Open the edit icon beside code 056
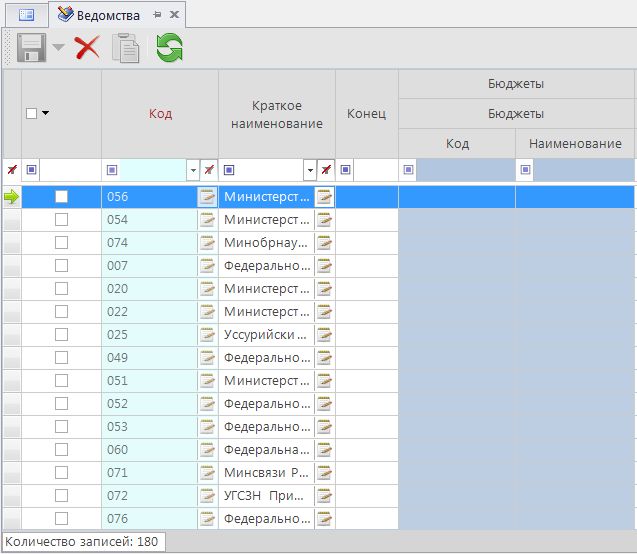The image size is (637, 554). coord(208,197)
